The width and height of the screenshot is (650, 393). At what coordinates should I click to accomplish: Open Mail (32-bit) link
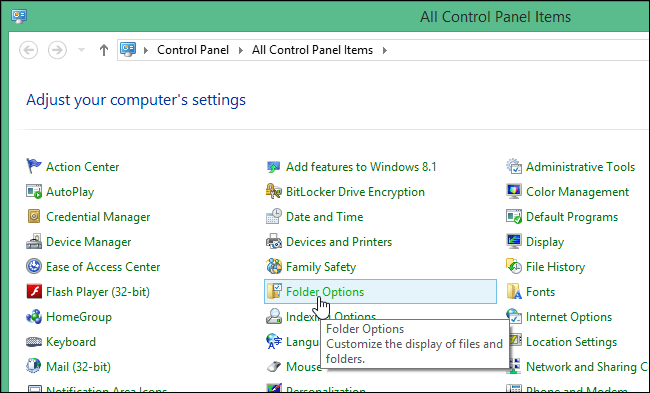pyautogui.click(x=78, y=367)
